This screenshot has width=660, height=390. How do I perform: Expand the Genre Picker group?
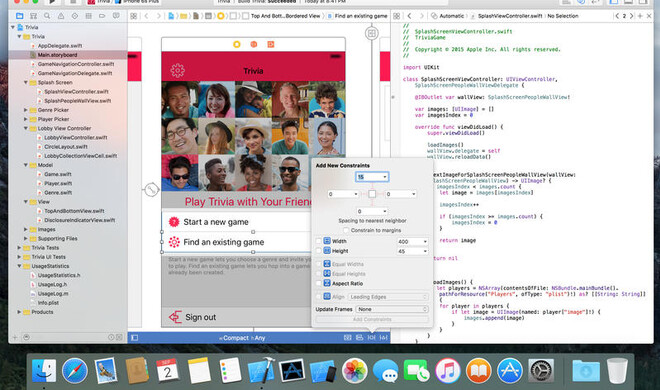[26, 110]
